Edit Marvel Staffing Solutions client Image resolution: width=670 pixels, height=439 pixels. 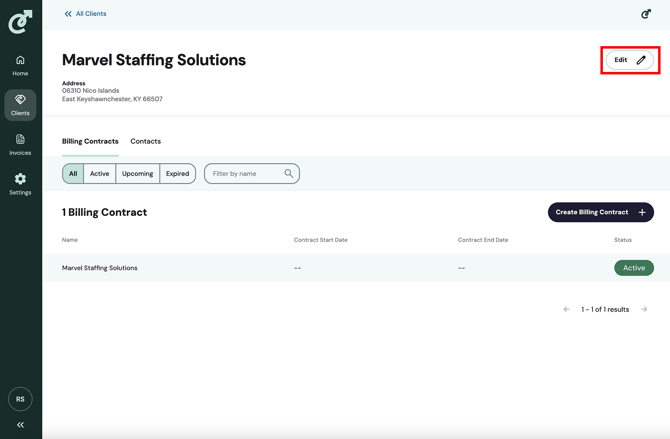(x=629, y=60)
